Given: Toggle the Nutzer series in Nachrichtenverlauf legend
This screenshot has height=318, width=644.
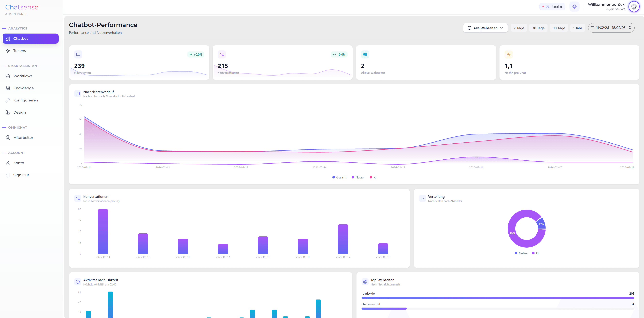Looking at the screenshot, I should (x=358, y=177).
